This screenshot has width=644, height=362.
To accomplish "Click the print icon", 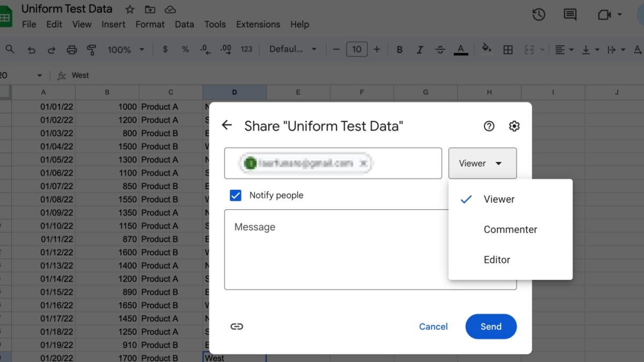I will 71,49.
